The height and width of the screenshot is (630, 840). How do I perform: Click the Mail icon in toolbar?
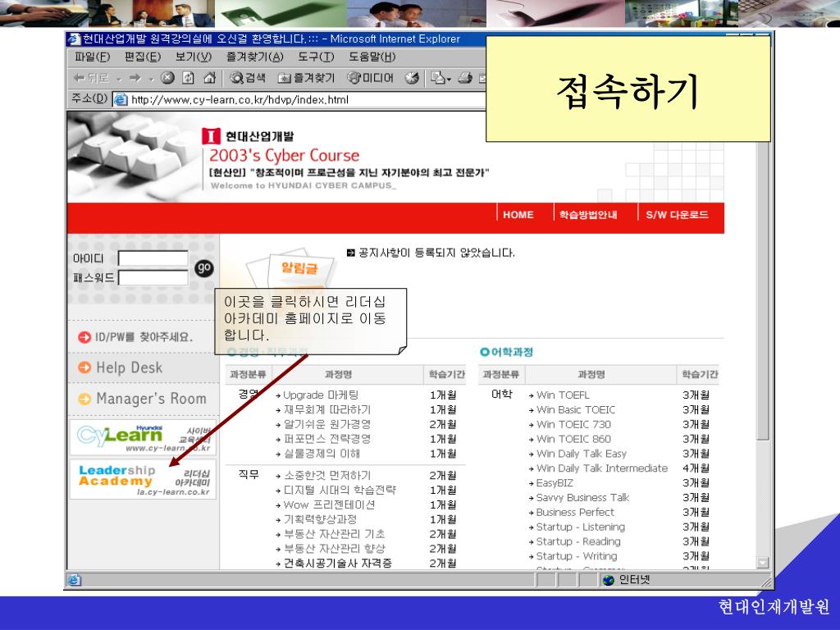click(x=441, y=78)
